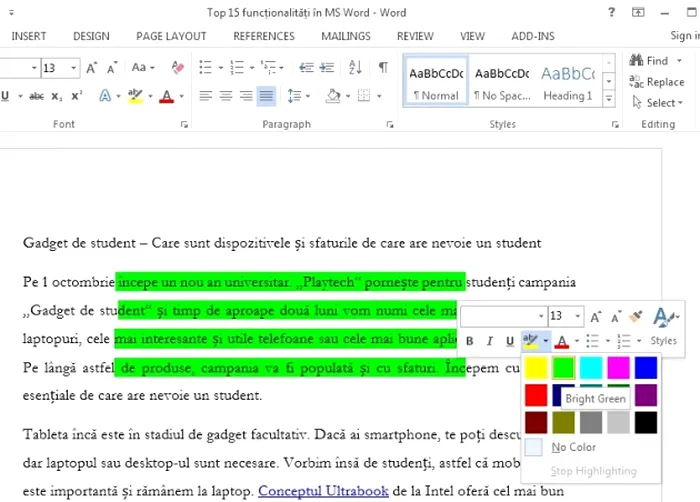This screenshot has width=700, height=502.
Task: Open Styles button in mini toolbar
Action: pyautogui.click(x=664, y=327)
